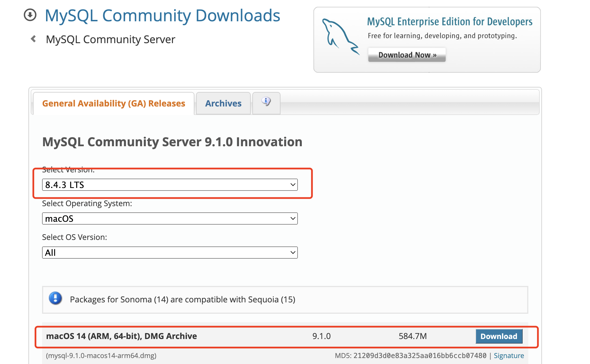The width and height of the screenshot is (590, 364).
Task: Open the Signature link for the DMG
Action: point(509,356)
